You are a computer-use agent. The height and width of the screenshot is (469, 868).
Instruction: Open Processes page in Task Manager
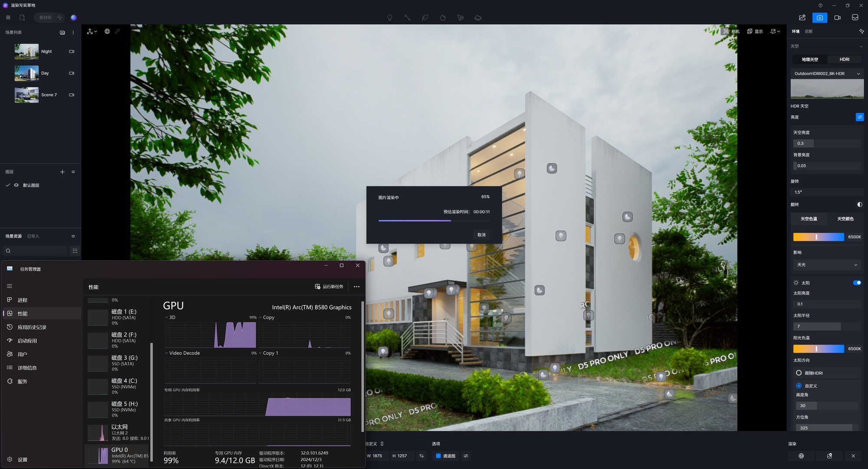[42, 300]
